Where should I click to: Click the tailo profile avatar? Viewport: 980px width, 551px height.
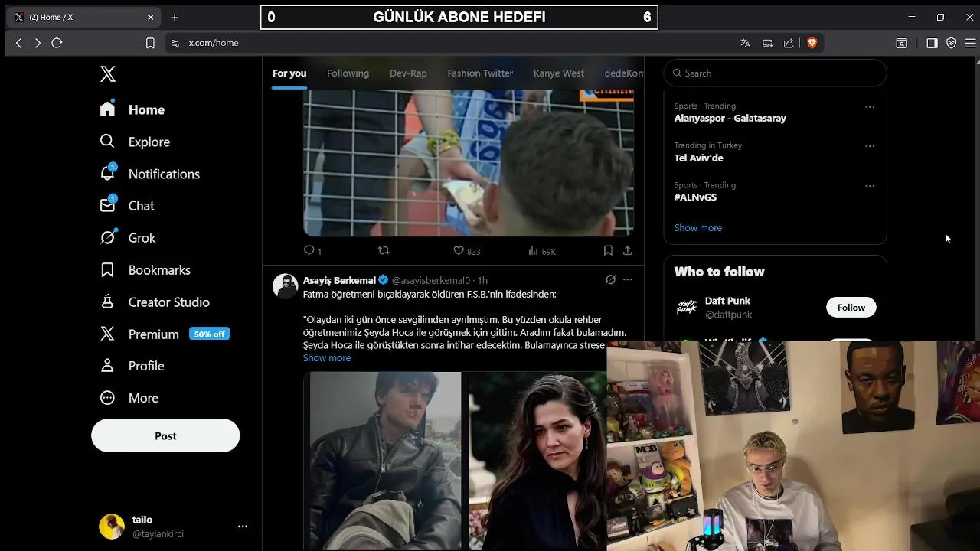pos(112,527)
